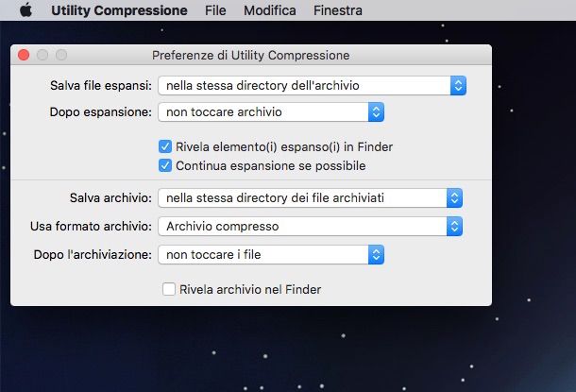Open the Utility Compressione app menu
Viewport: 576px width, 392px height.
[119, 10]
